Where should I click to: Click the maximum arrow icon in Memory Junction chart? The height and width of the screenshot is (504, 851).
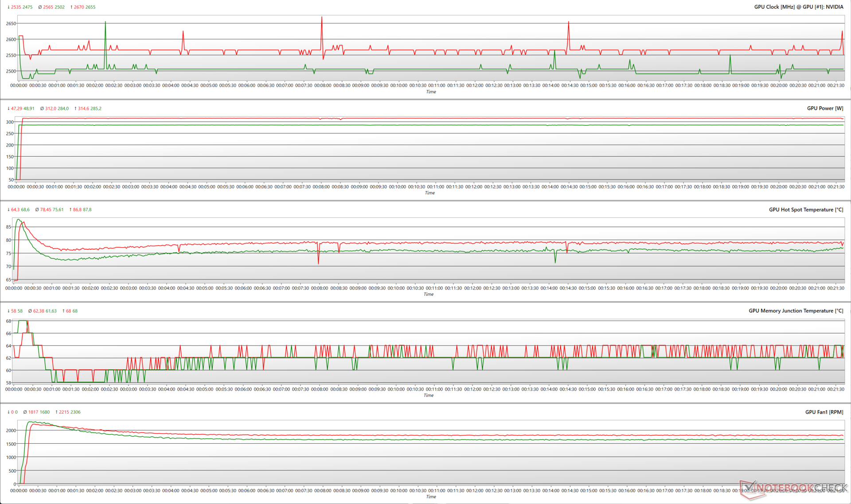click(63, 311)
